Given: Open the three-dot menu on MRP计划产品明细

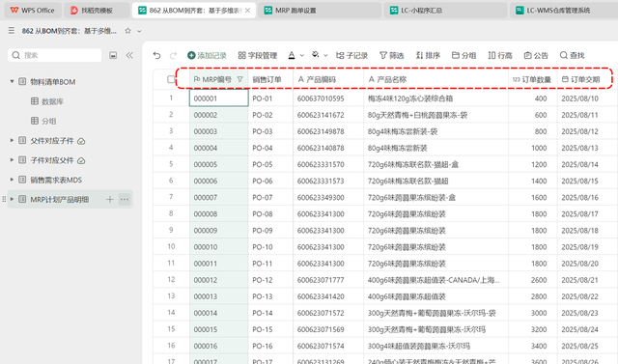Looking at the screenshot, I should (x=125, y=199).
